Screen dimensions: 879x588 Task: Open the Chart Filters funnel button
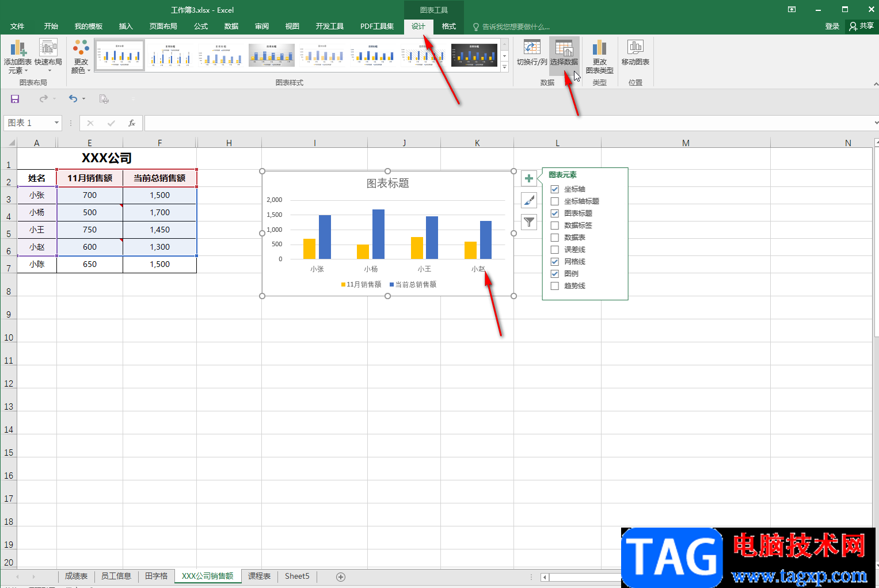point(528,222)
